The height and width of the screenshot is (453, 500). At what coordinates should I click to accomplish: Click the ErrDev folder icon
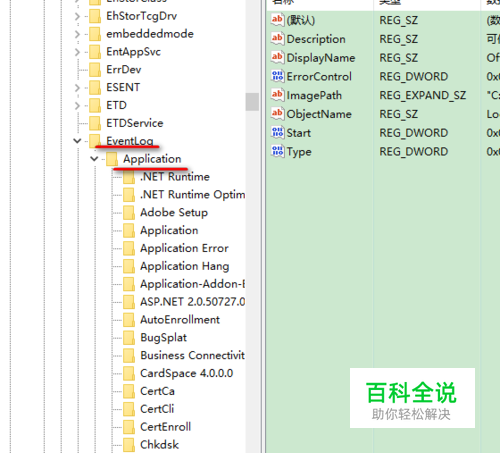click(95, 70)
